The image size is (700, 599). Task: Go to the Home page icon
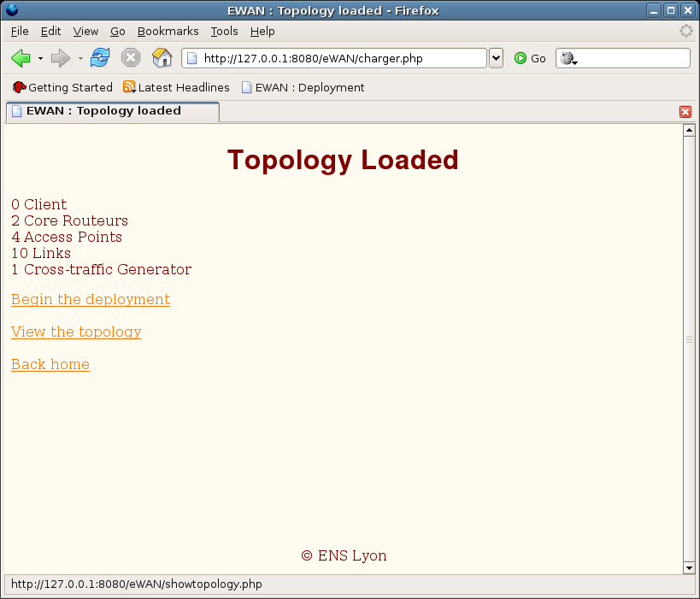(x=162, y=58)
